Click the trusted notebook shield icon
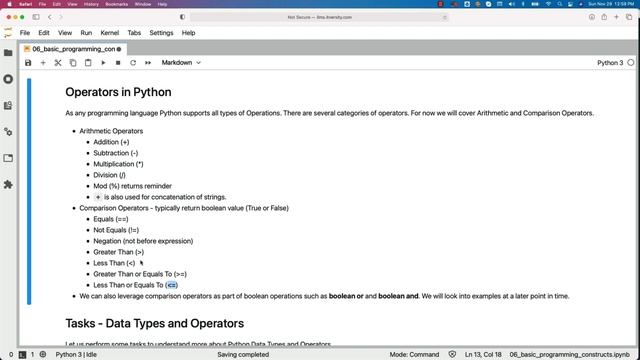Viewport: 640px width, 360px height. pos(452,354)
